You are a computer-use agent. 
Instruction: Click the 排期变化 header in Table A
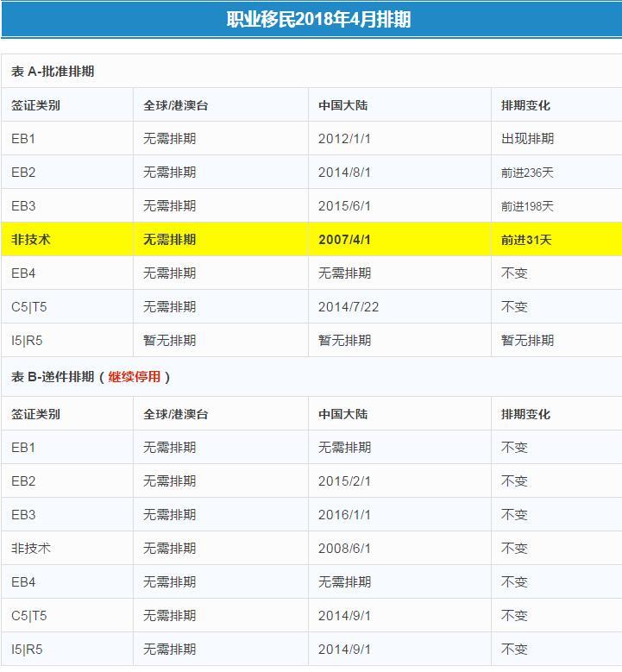(x=525, y=105)
